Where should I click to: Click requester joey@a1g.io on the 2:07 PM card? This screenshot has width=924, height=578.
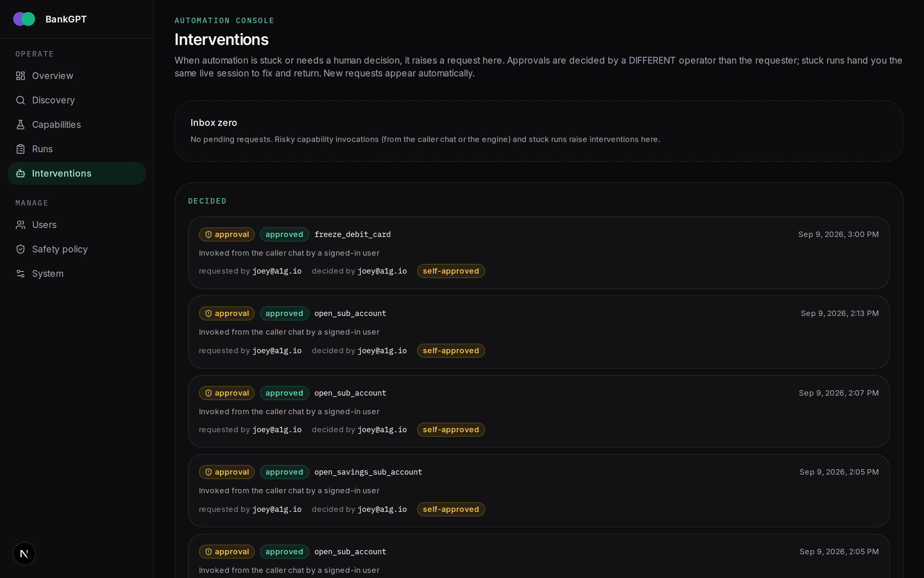(277, 430)
